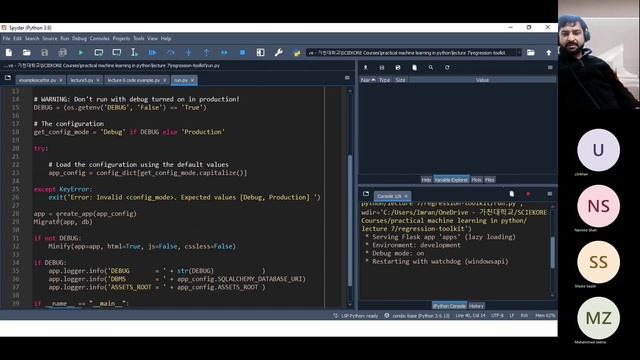
Task: Open the Consoles menu
Action: click(100, 38)
